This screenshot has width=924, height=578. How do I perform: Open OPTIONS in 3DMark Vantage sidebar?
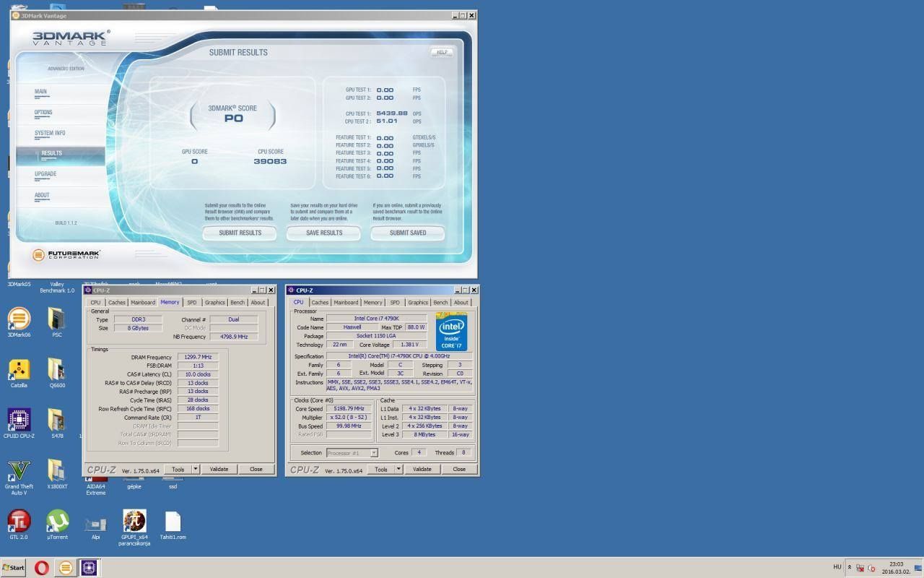pyautogui.click(x=43, y=112)
